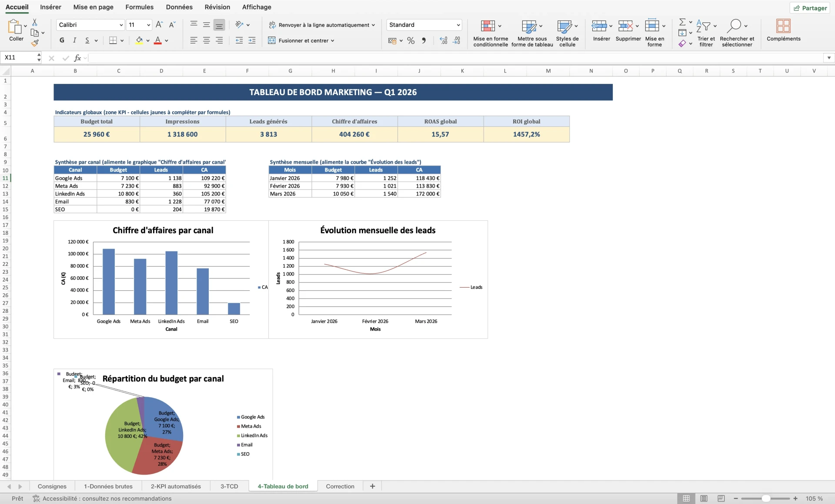Align text right
Viewport: 835px width, 504px height.
pos(219,40)
